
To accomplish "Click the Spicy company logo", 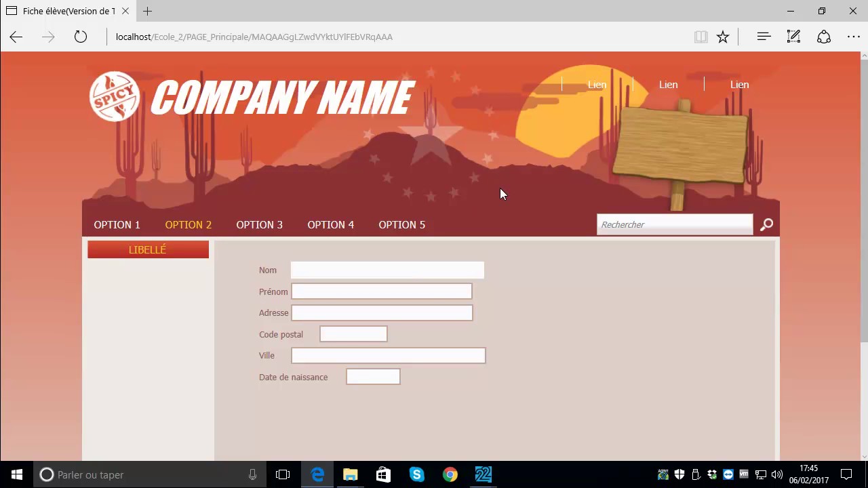I will point(115,97).
